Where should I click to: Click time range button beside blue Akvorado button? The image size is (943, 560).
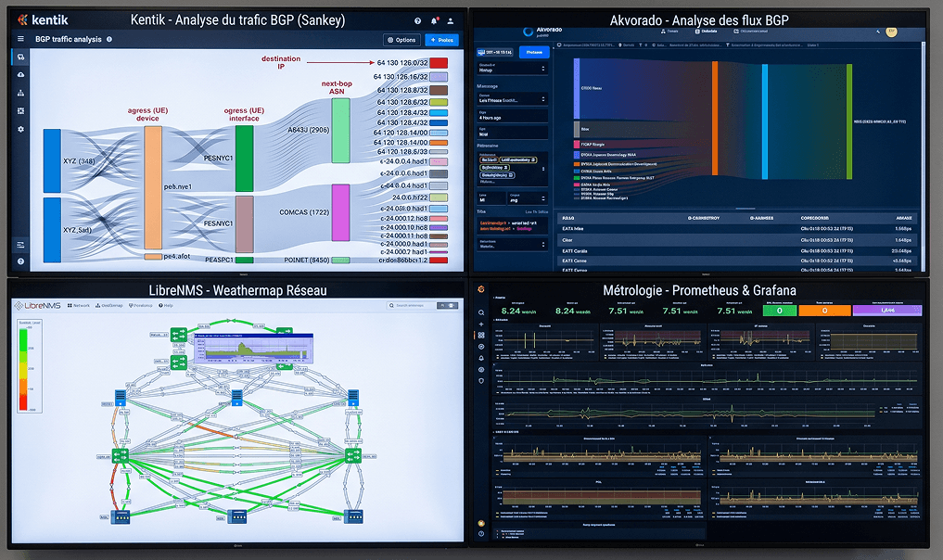495,52
